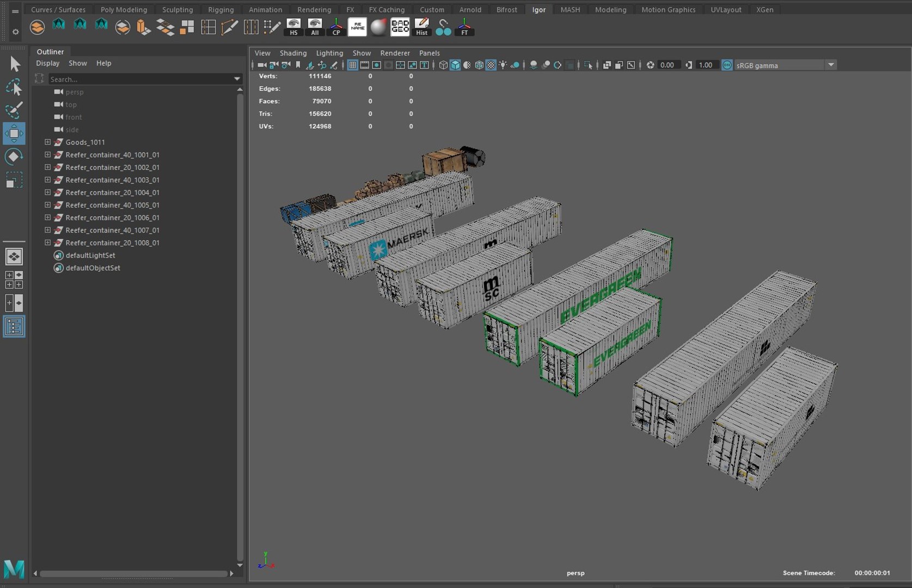Switch to four-view pane layout

pos(14,280)
